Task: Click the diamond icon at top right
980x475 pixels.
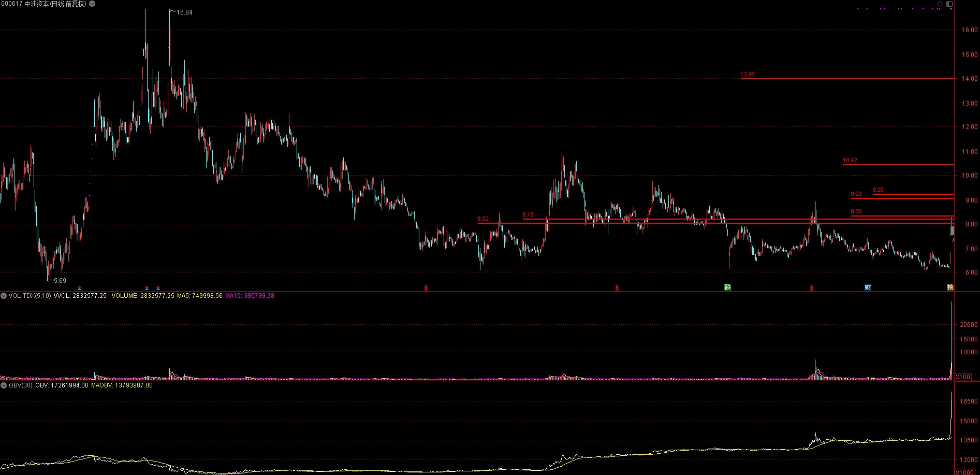Action: (940, 4)
